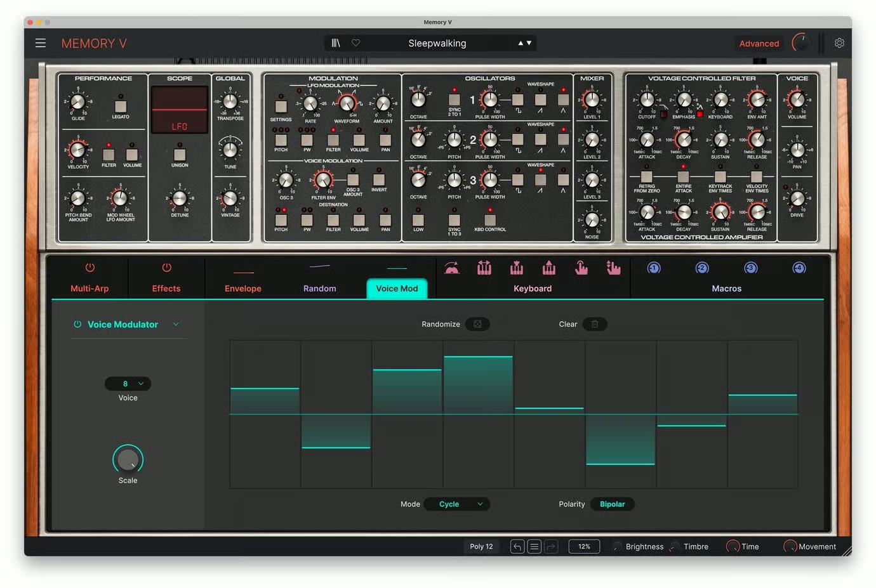The width and height of the screenshot is (876, 588).
Task: Select the Voice Mod tab
Action: click(x=397, y=288)
